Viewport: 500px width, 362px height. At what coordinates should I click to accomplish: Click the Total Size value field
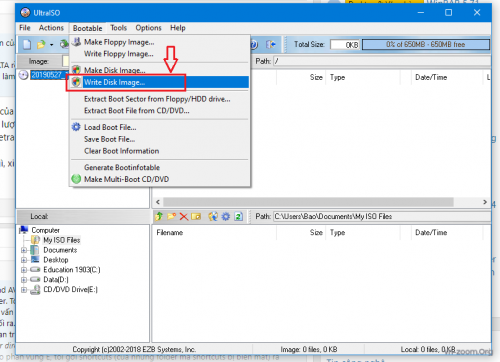(345, 44)
